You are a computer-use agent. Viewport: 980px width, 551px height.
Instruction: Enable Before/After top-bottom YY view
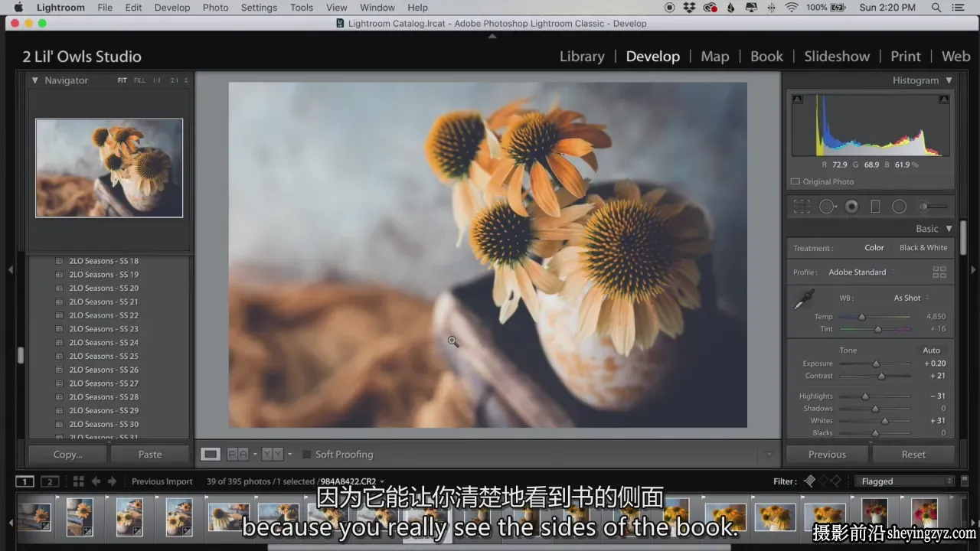(273, 454)
